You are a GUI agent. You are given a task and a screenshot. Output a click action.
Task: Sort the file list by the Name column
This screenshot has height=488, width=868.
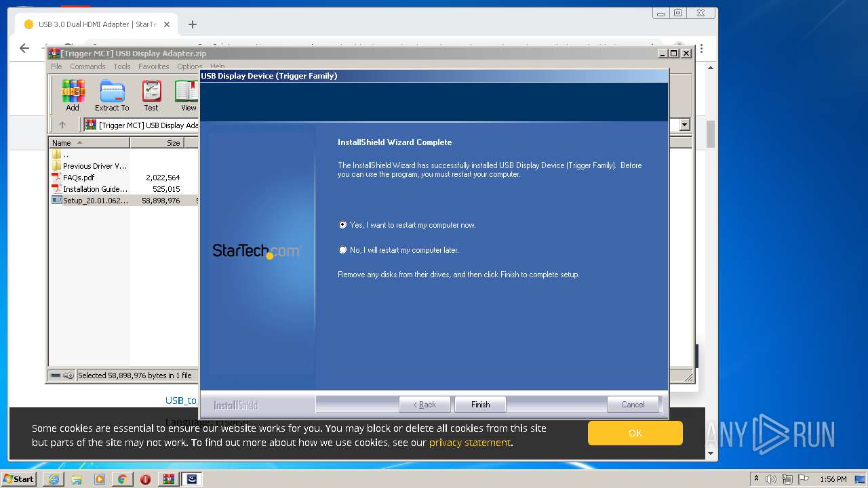[89, 142]
